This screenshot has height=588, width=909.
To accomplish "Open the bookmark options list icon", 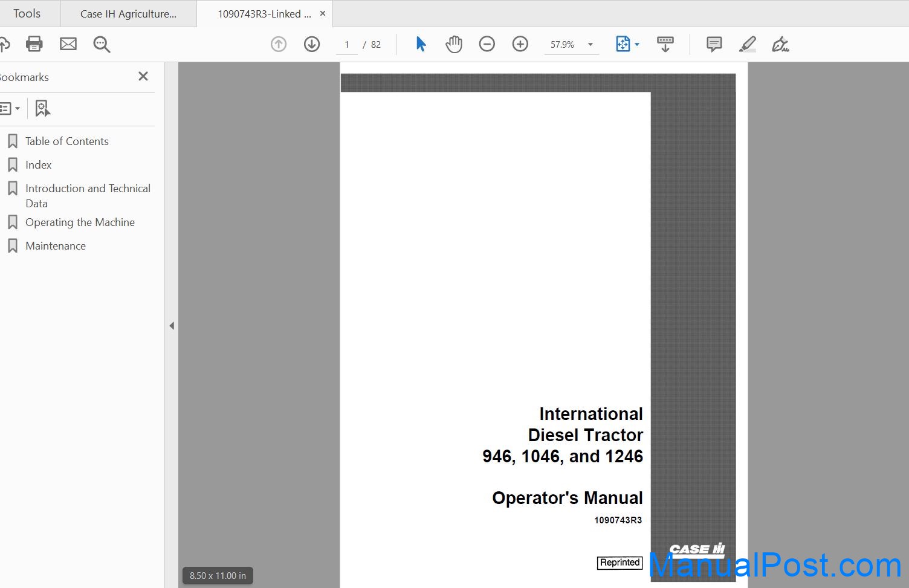I will point(10,109).
